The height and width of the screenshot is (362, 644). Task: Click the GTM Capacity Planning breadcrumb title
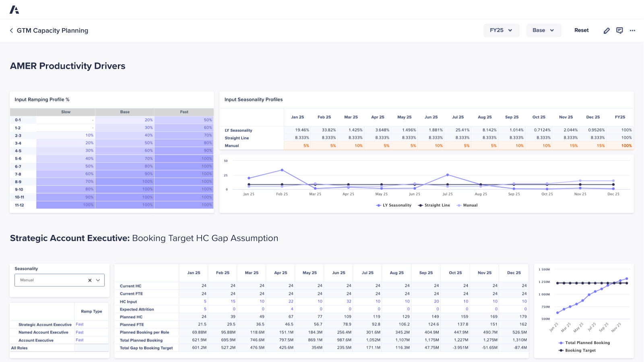(x=52, y=30)
